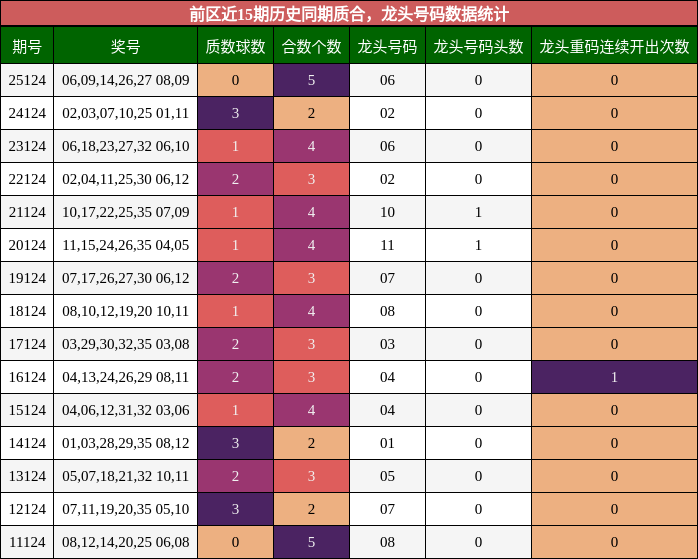Select winning numbers 04,13,24,26,29 08,11

126,377
